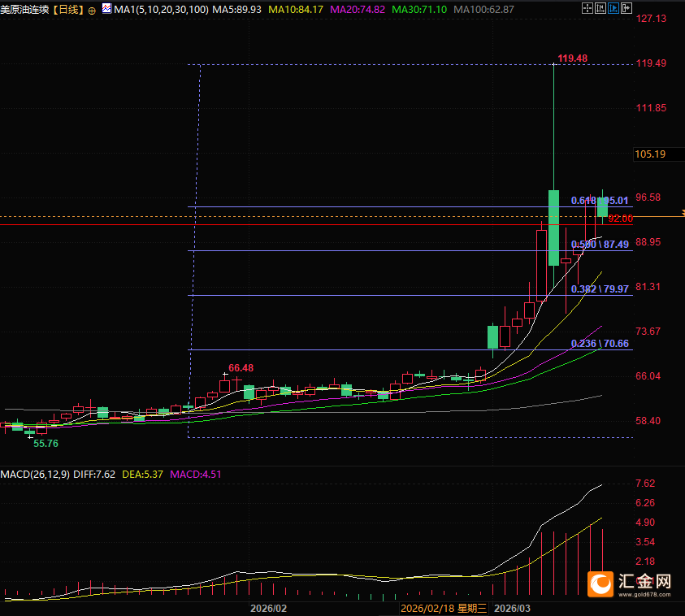
Task: Select the 0.618 \ 95.01 Fibonacci level label
Action: tap(600, 201)
